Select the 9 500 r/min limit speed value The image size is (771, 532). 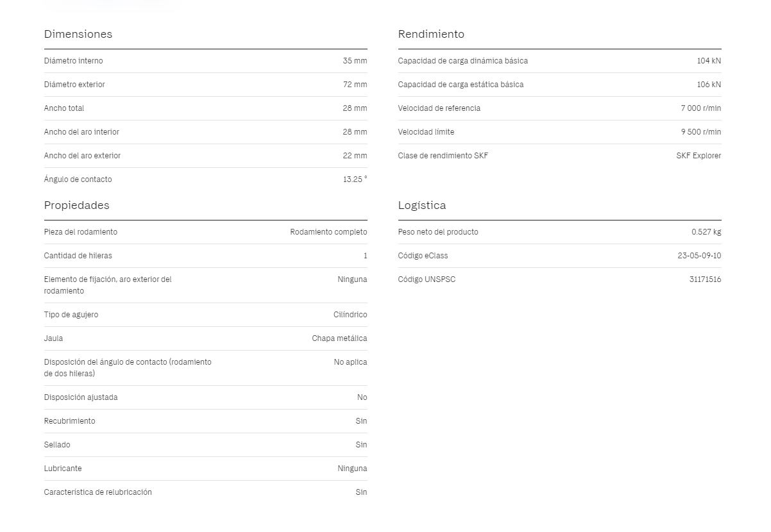(x=701, y=132)
